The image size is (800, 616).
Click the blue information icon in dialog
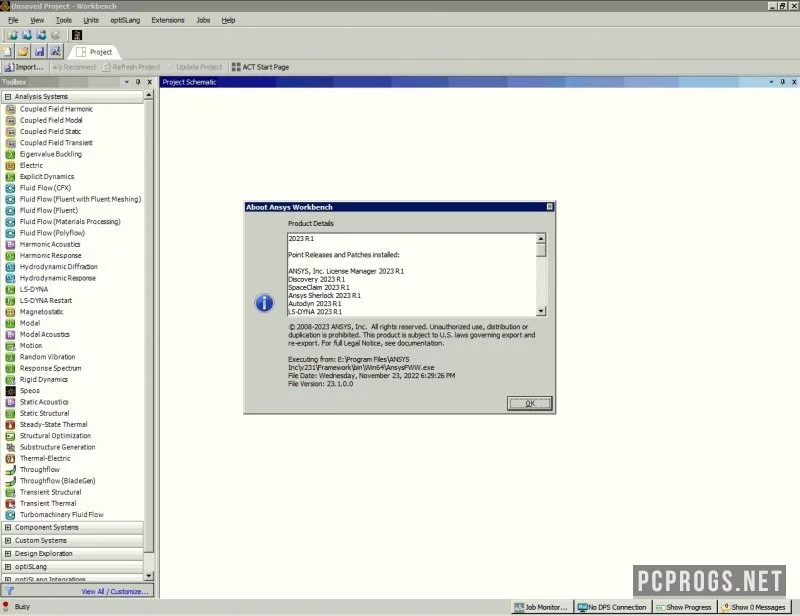pos(264,303)
